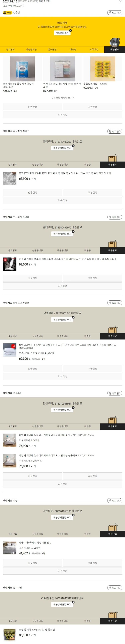The height and width of the screenshot is (644, 125).
Task: Open the steam cleaner product thumbnail
Action: [10, 264]
